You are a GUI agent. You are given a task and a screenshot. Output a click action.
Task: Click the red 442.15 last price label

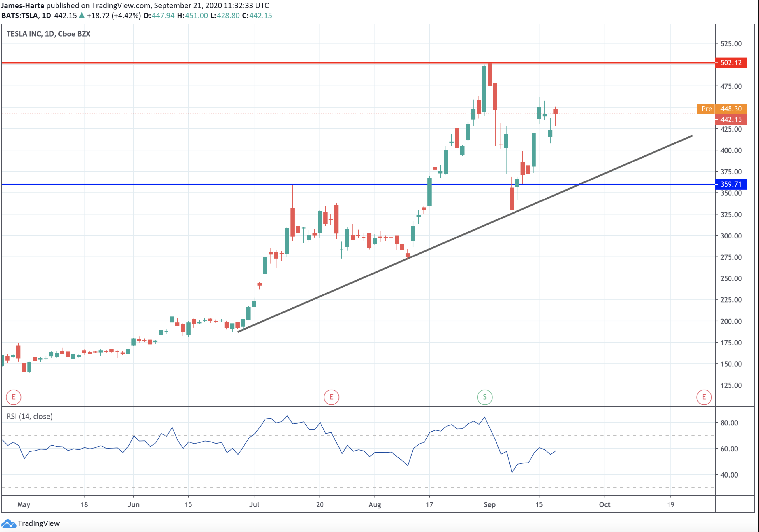point(731,120)
